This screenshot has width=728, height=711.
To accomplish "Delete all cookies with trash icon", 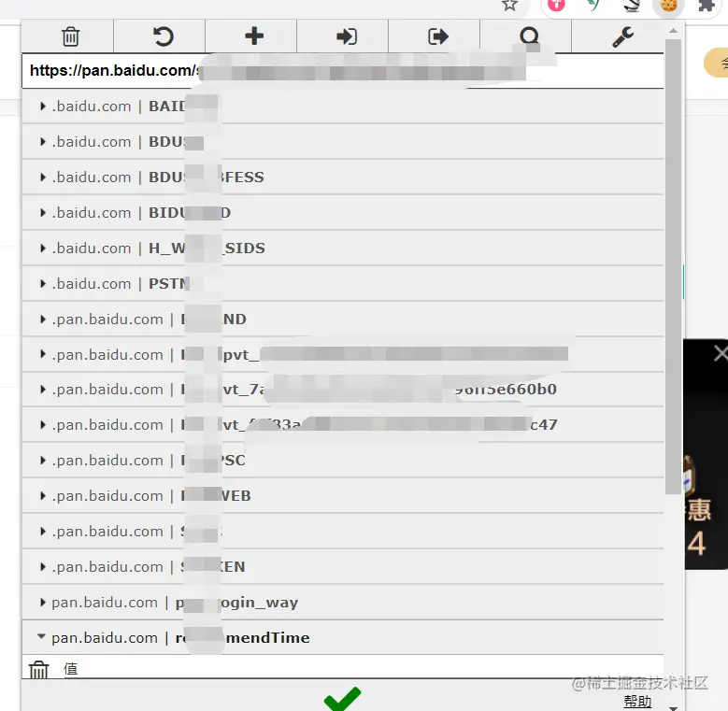I will point(70,36).
